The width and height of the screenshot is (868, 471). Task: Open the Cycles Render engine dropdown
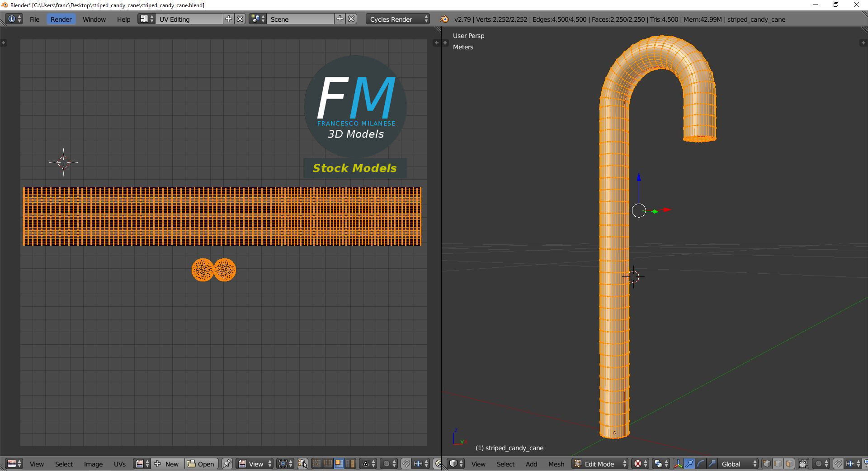398,19
